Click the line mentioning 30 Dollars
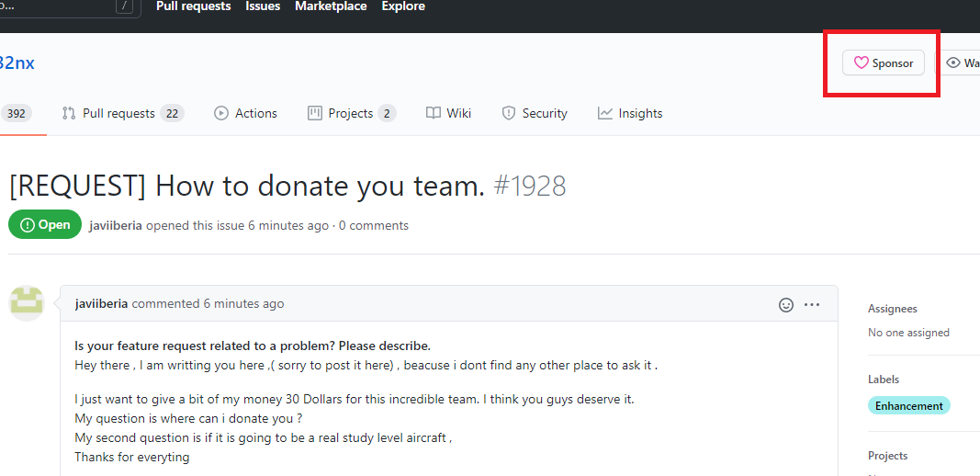 (355, 399)
